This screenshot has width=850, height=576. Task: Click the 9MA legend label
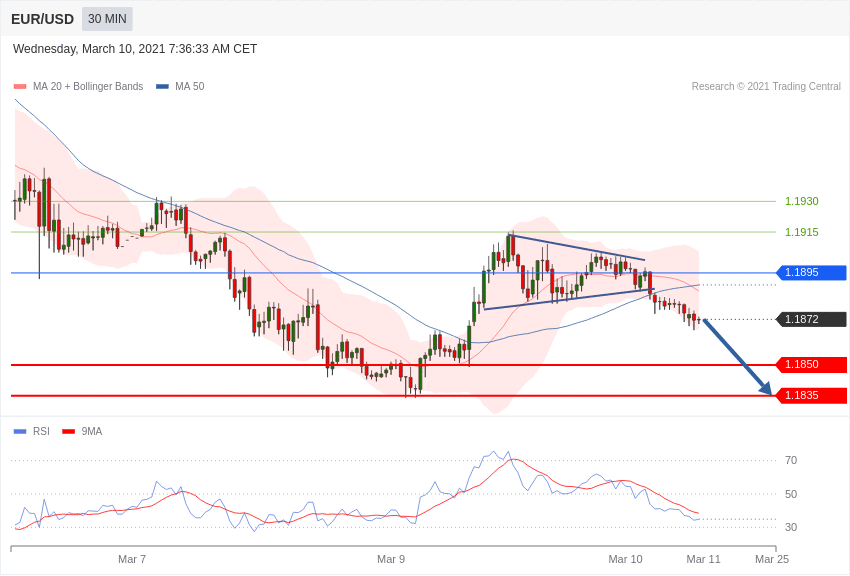click(x=92, y=432)
